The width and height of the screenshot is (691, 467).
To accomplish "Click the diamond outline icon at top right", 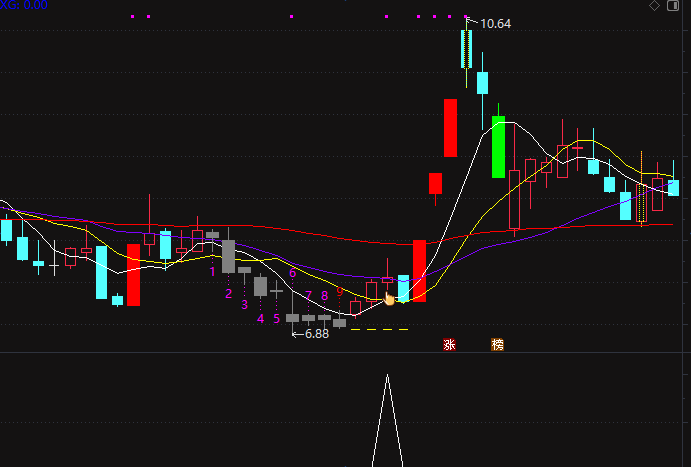I will point(654,6).
